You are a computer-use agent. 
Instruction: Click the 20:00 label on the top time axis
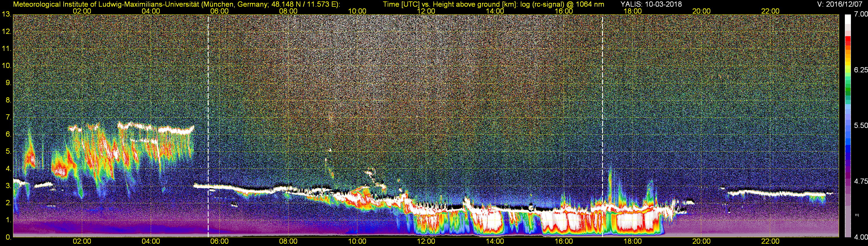point(702,11)
